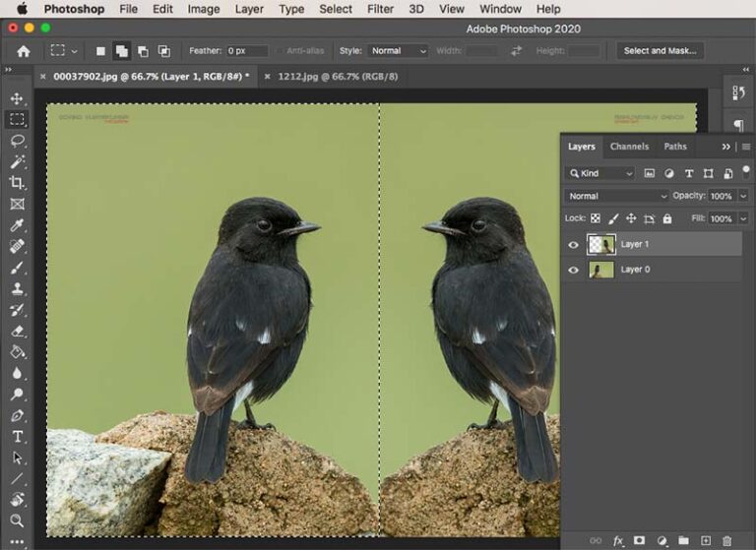Image resolution: width=756 pixels, height=550 pixels.
Task: Choose Add to selection mode
Action: point(121,51)
